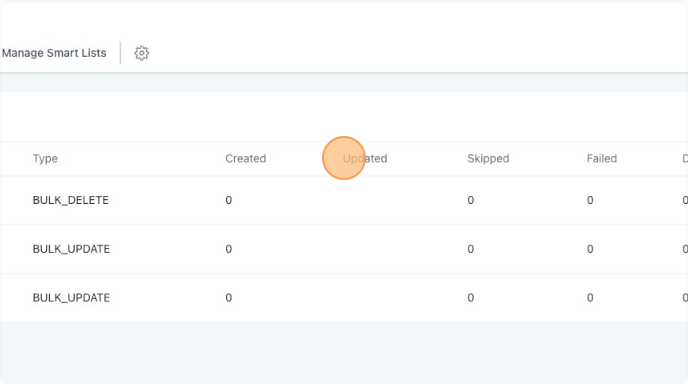Click the Skipped column header
This screenshot has height=384, width=688.
[488, 158]
